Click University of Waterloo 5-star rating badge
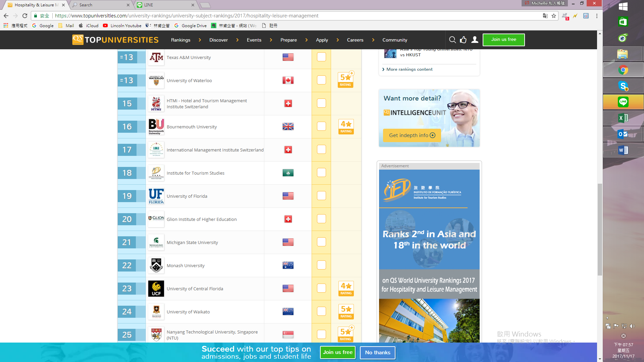The height and width of the screenshot is (362, 644). 346,80
